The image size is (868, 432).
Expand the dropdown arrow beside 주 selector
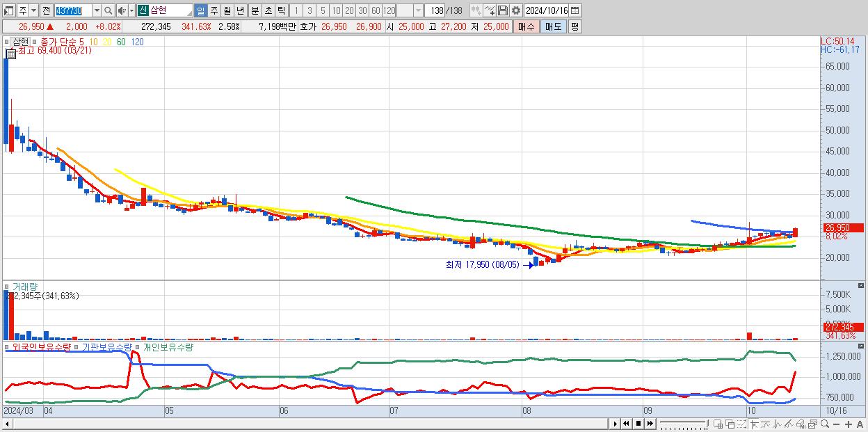click(33, 10)
